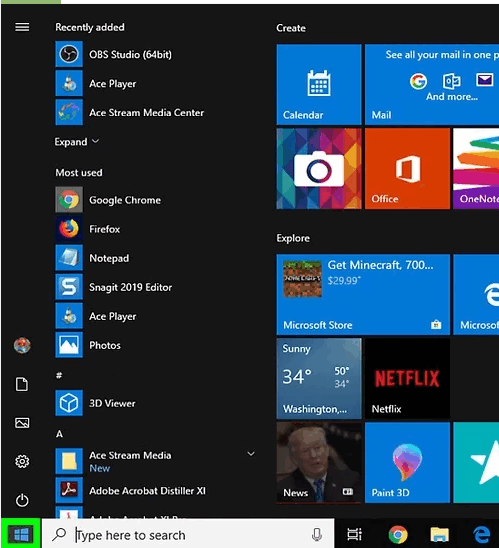
Task: Open the Microsoft Store Minecraft tile
Action: tap(363, 295)
